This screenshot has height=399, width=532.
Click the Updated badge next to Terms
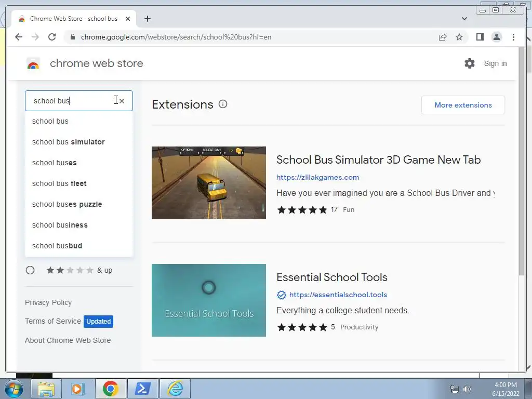[x=98, y=321]
